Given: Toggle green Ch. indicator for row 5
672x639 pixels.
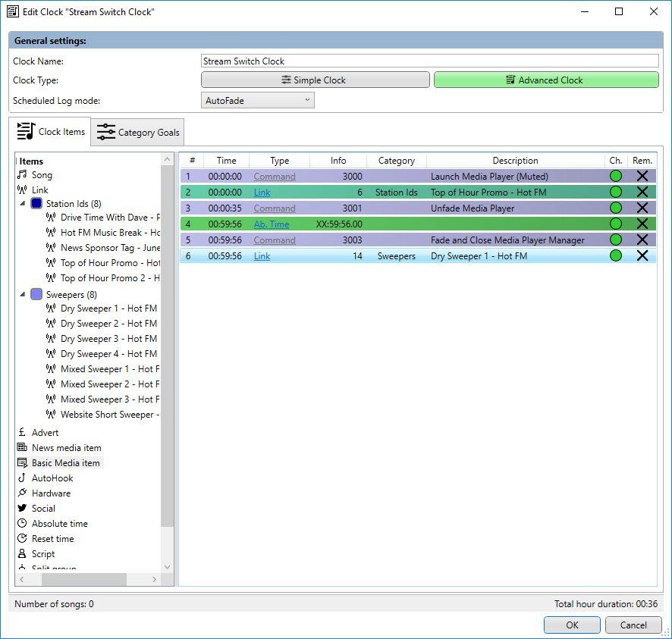Looking at the screenshot, I should [x=615, y=240].
